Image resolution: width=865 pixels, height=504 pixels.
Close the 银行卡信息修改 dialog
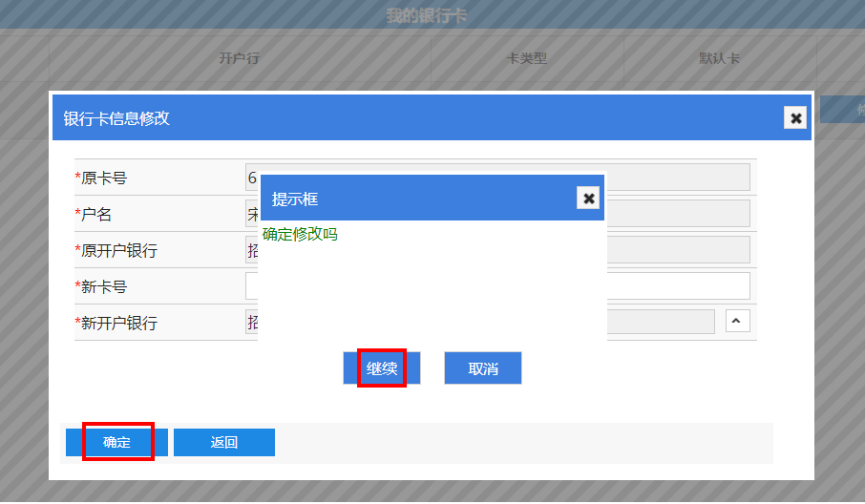(794, 117)
